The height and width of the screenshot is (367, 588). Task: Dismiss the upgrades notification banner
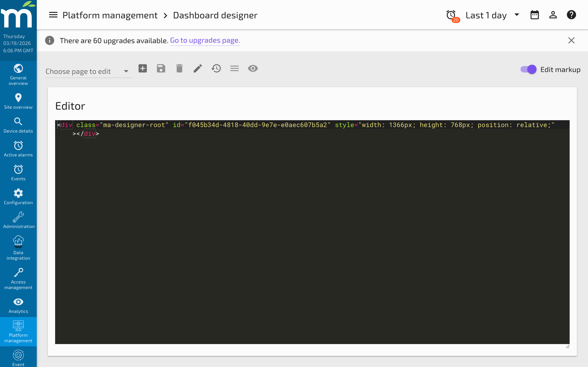(571, 40)
